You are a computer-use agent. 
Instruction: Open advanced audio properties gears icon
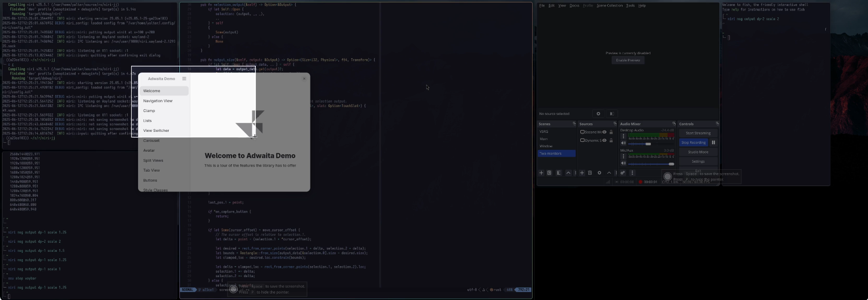coord(623,173)
